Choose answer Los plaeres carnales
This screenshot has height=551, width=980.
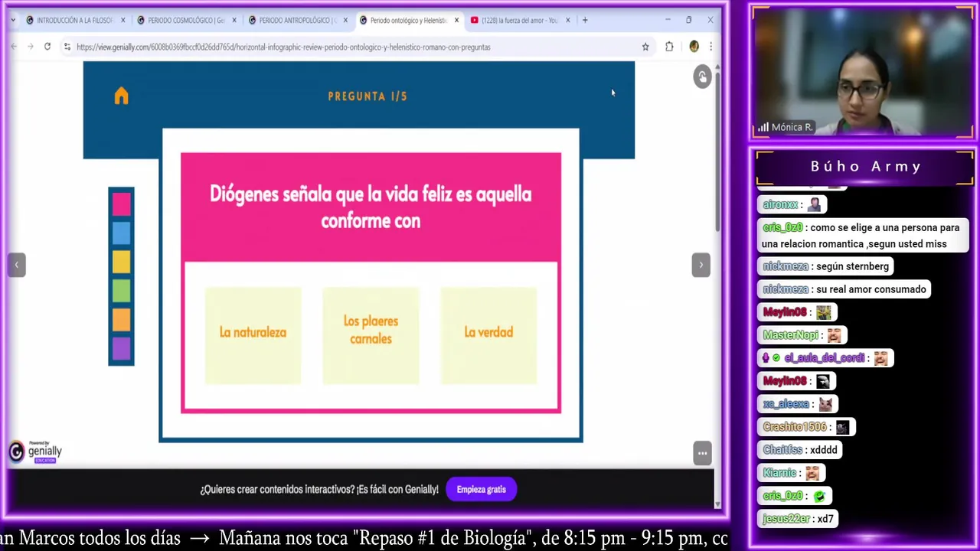(x=371, y=334)
